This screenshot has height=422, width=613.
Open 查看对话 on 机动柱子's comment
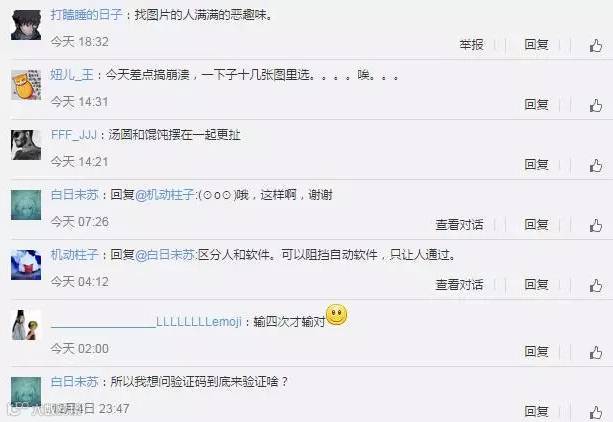pyautogui.click(x=459, y=284)
